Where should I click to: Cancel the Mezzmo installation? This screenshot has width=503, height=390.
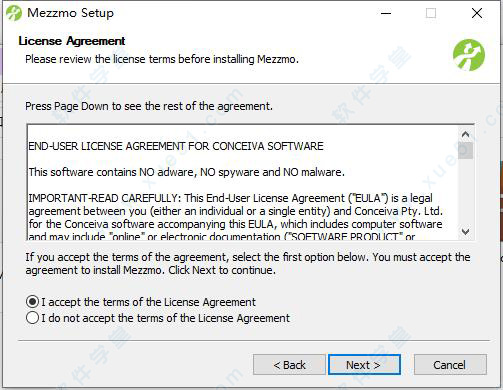(x=450, y=365)
